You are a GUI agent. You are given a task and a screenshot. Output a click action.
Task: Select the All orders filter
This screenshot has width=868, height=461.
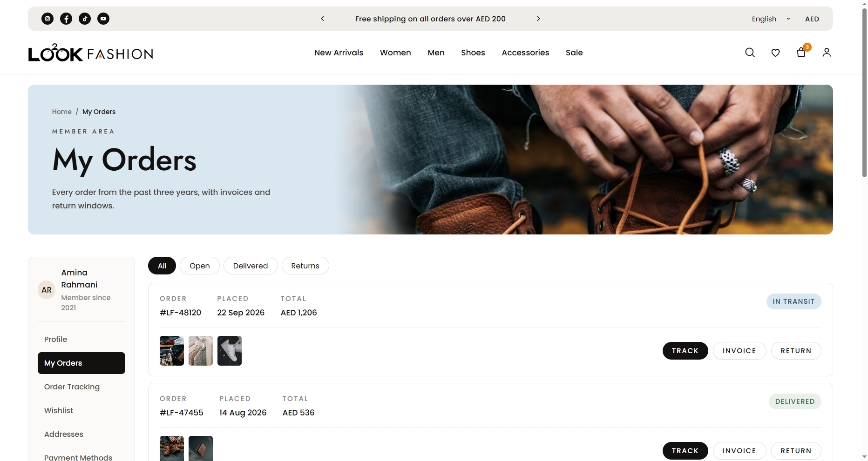[x=162, y=266]
